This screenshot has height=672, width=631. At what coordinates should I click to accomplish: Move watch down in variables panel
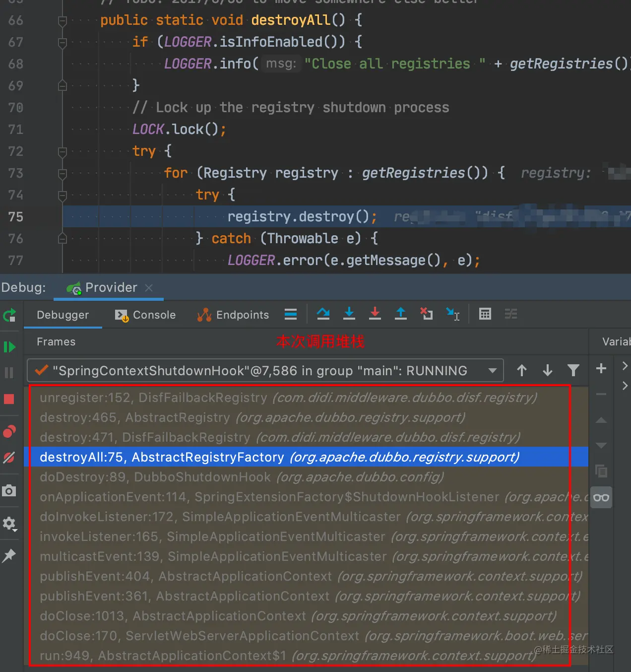pos(601,445)
